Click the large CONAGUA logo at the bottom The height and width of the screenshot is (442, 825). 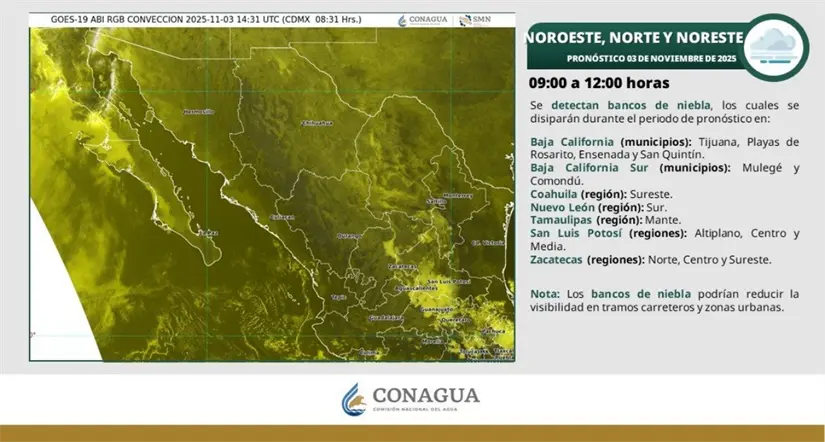(411, 399)
